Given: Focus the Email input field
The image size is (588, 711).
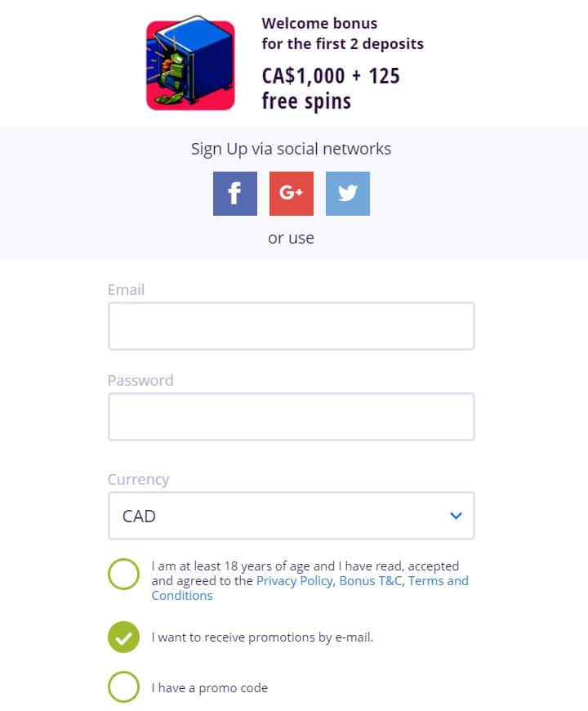Looking at the screenshot, I should tap(291, 326).
